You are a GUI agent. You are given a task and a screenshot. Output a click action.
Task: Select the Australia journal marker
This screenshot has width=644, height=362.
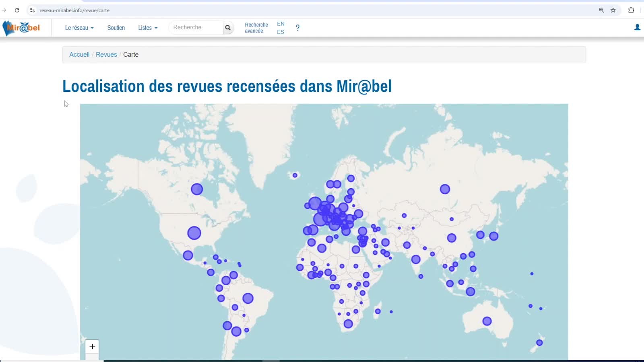(487, 321)
